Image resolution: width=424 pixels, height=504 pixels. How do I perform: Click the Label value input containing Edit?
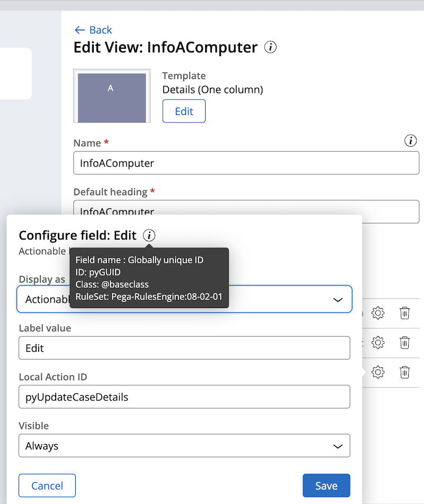tap(184, 348)
